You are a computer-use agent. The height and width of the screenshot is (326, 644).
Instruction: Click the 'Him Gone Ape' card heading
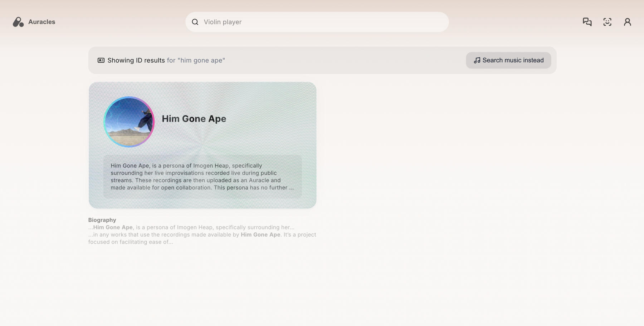(194, 119)
